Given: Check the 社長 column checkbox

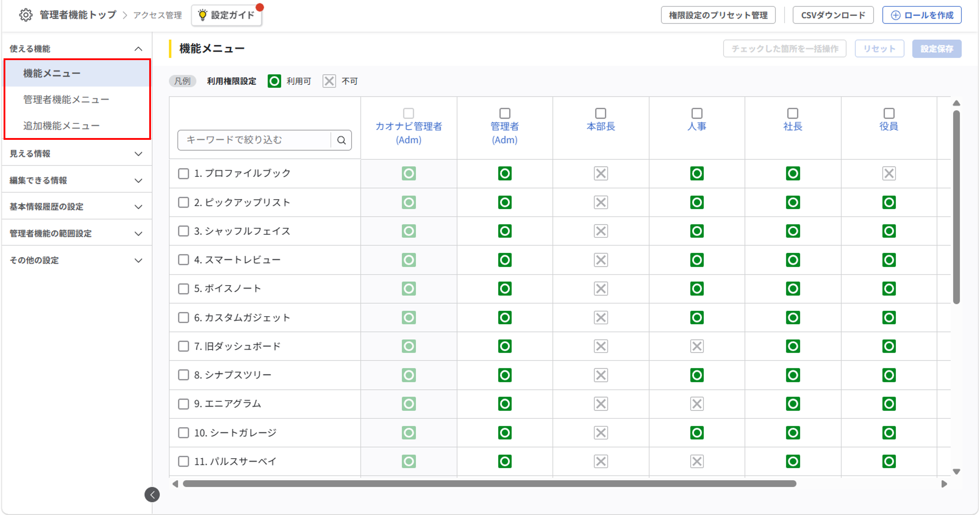Looking at the screenshot, I should pos(792,113).
